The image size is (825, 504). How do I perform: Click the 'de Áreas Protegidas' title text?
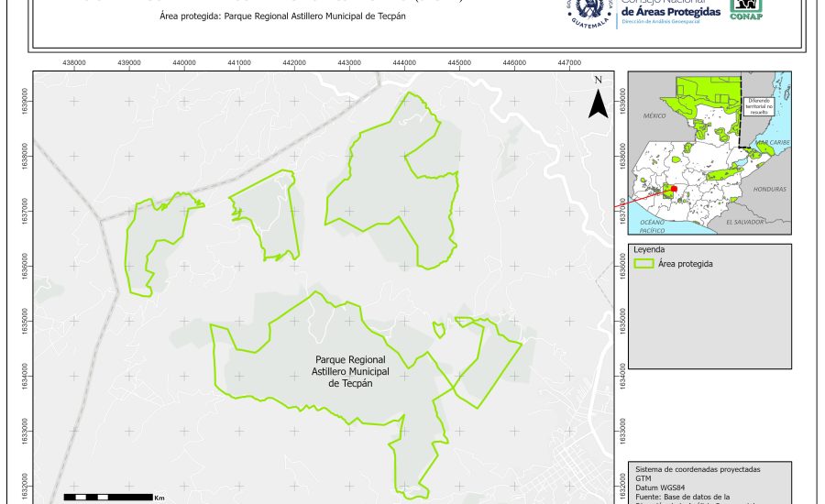point(666,10)
